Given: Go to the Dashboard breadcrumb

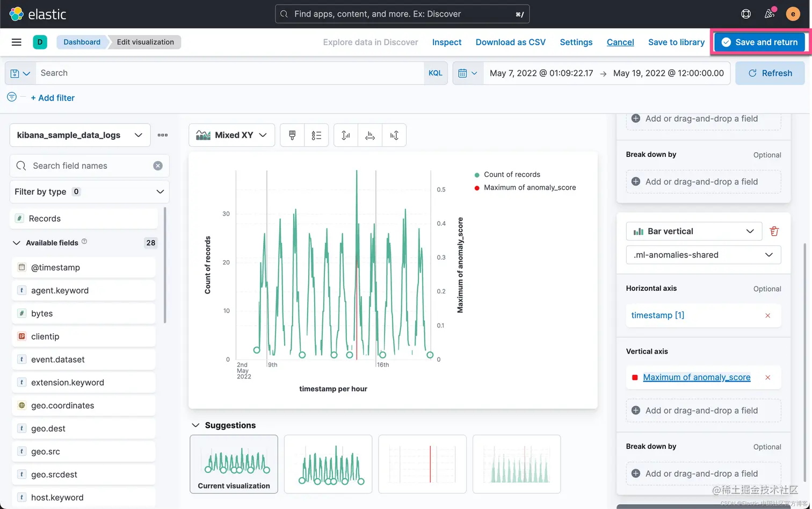Looking at the screenshot, I should tap(82, 42).
